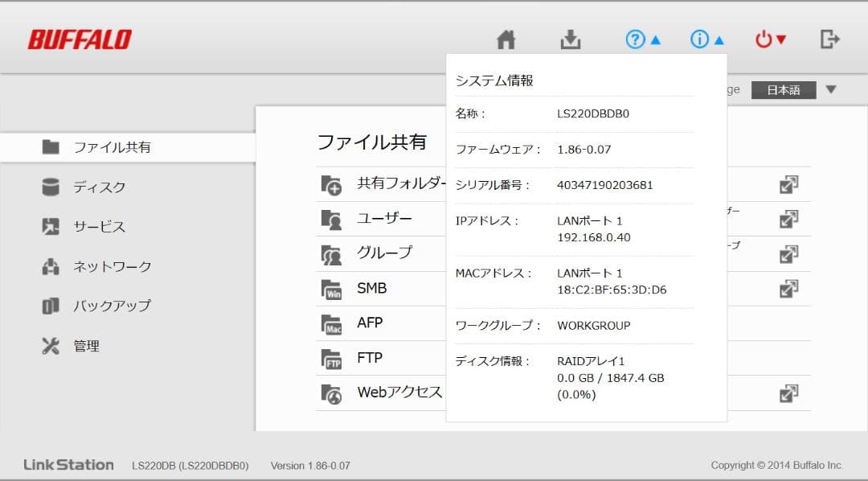This screenshot has width=868, height=481.
Task: Open SMB row popup settings icon
Action: click(x=789, y=289)
